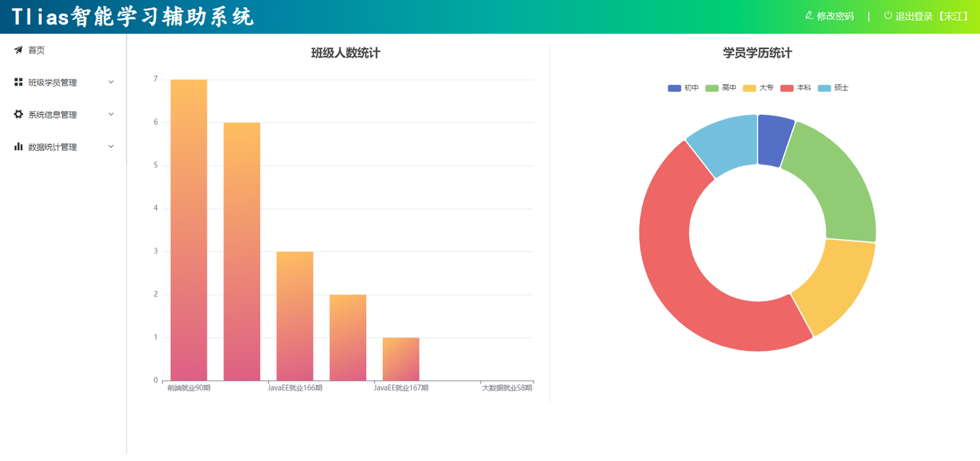Click the pencil edit icon beside 修改密码
Image resolution: width=980 pixels, height=461 pixels.
coord(809,15)
